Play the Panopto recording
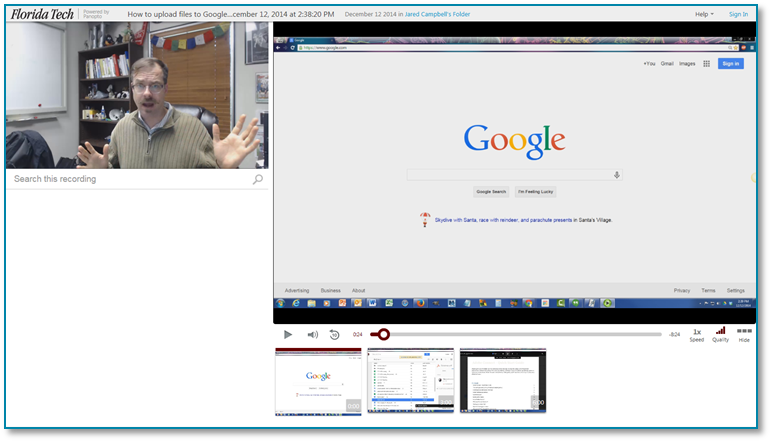Screen dimensions: 771x442 [x=288, y=335]
